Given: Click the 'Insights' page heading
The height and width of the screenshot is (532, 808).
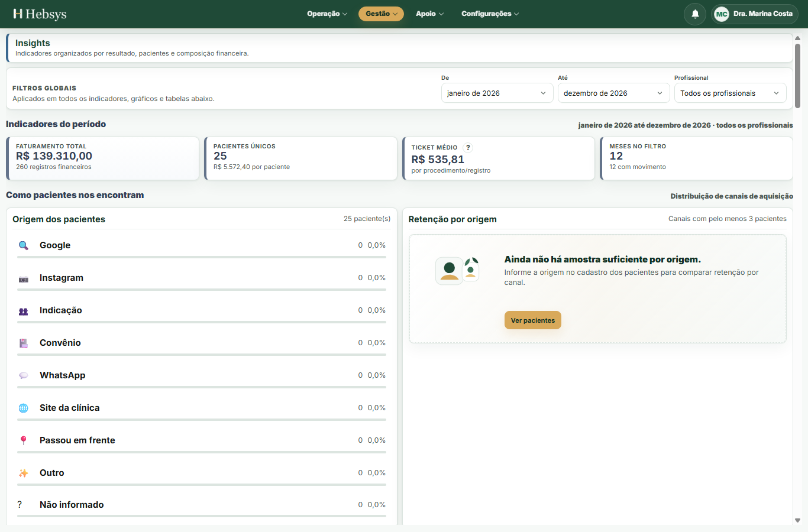Looking at the screenshot, I should click(33, 43).
